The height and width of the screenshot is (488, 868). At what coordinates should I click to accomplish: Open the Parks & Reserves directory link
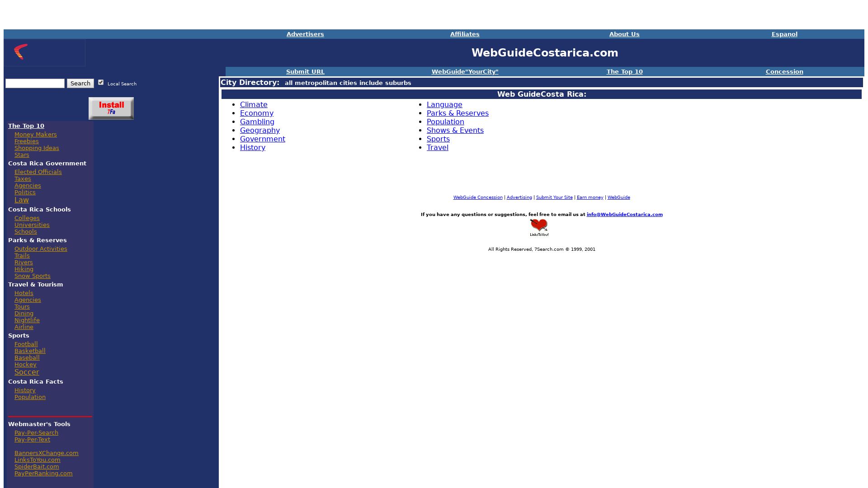click(x=458, y=113)
